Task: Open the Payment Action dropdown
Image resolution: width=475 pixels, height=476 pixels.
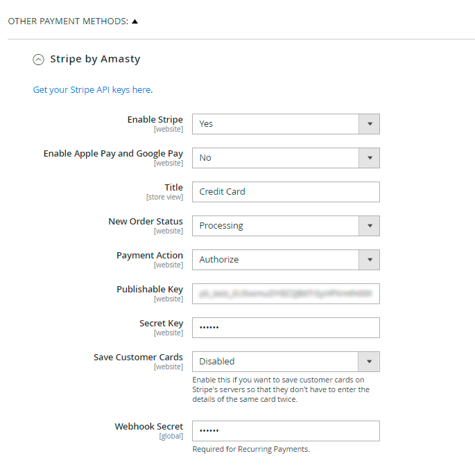Action: coord(275,260)
